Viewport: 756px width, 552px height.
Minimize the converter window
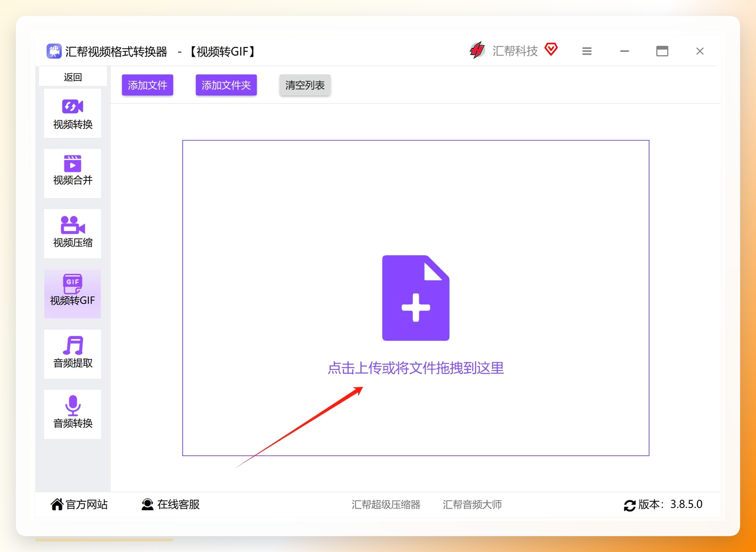click(x=625, y=51)
